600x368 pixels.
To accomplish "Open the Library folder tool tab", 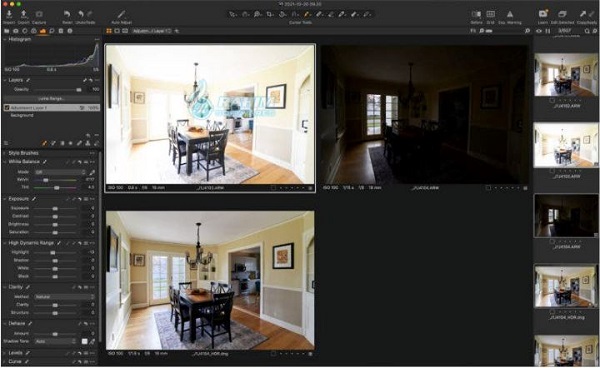I will pyautogui.click(x=7, y=31).
